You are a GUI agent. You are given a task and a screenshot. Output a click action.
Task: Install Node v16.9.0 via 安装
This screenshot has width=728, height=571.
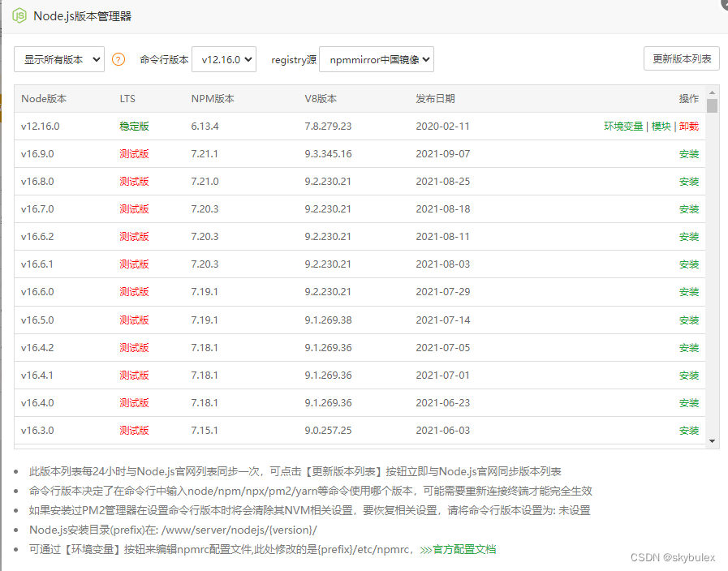coord(689,154)
